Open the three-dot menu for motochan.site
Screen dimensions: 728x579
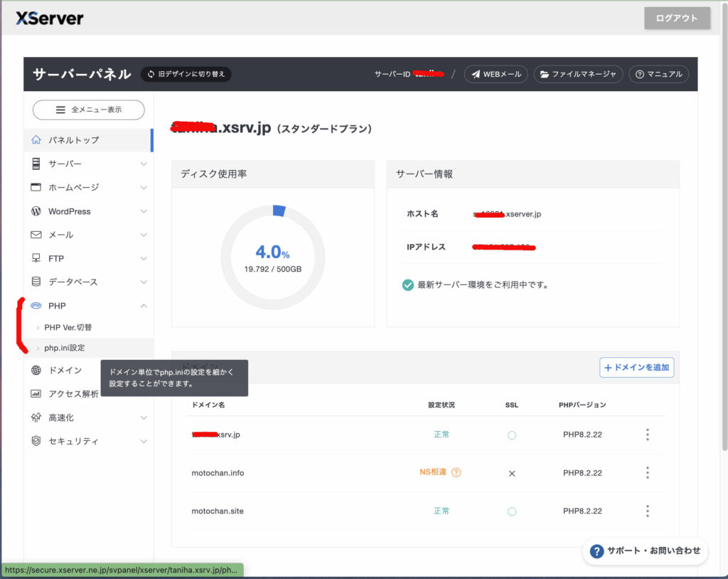[647, 511]
